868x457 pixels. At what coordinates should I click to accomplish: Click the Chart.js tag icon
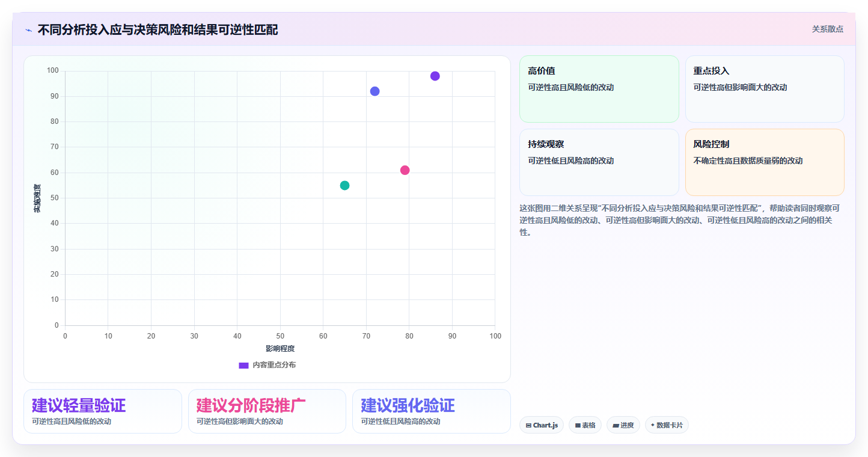528,425
